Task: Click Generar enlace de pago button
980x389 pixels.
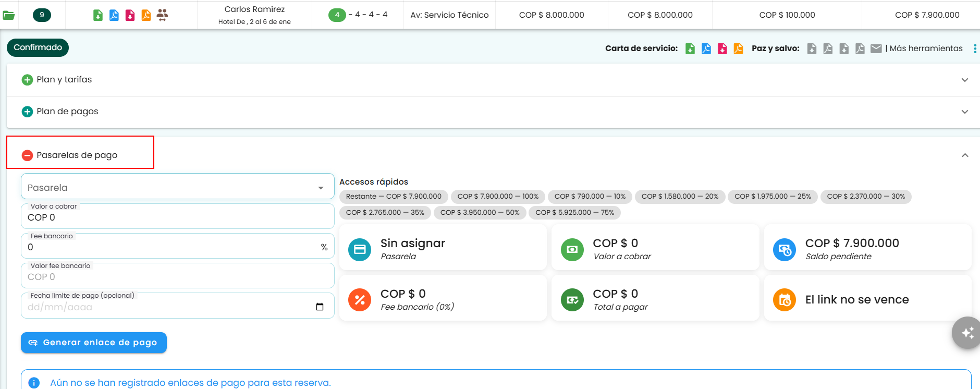Action: coord(94,343)
